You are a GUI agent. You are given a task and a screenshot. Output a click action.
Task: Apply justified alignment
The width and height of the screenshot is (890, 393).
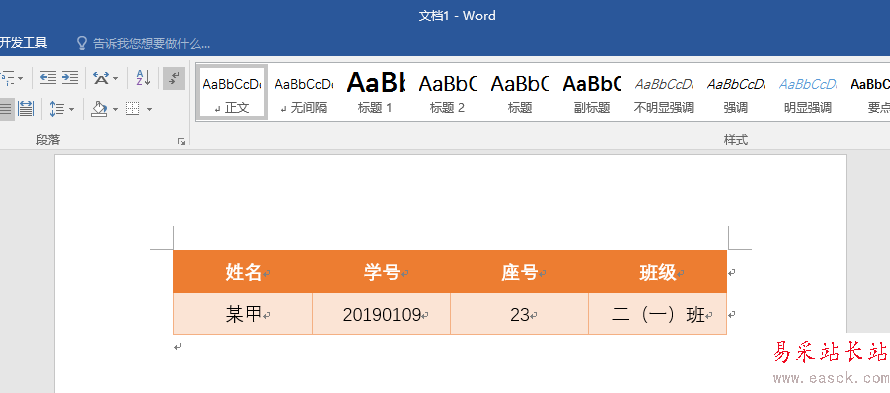(5, 108)
